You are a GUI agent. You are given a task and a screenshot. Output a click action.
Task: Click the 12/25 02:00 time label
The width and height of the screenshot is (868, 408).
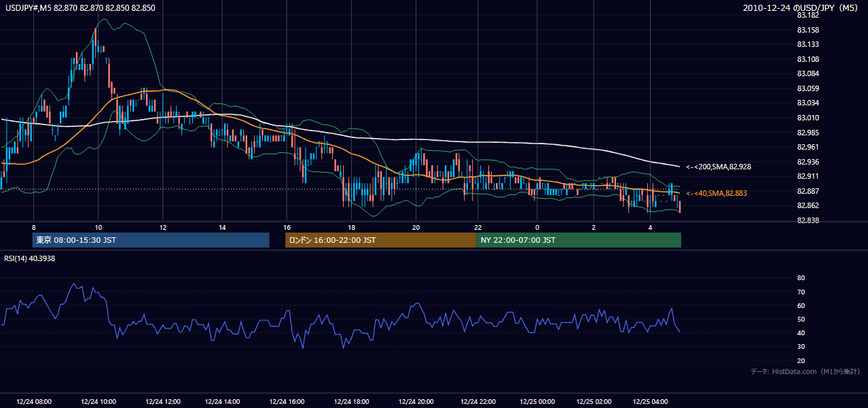point(594,401)
